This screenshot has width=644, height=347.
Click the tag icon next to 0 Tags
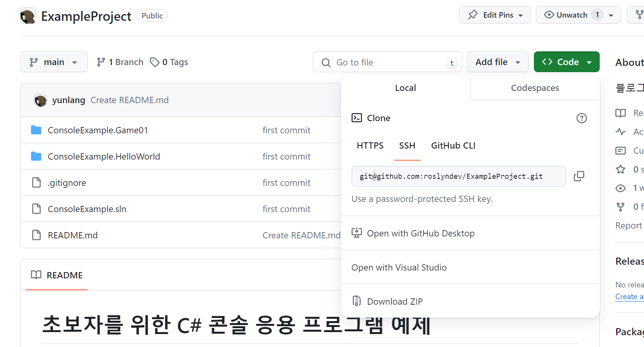[x=154, y=62]
